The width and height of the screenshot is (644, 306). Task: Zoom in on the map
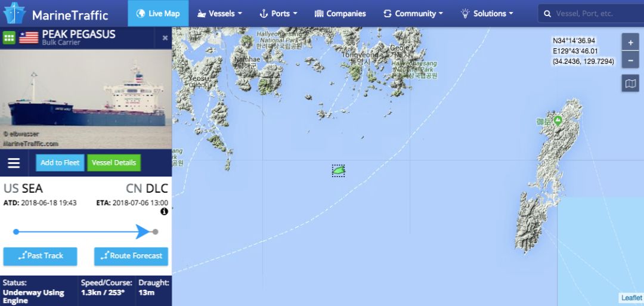[630, 42]
